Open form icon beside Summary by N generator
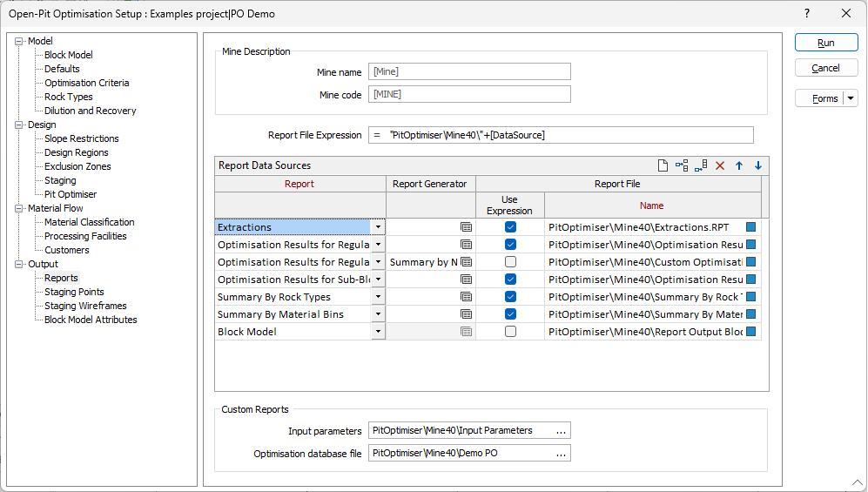Viewport: 868px width, 492px height. pos(466,262)
